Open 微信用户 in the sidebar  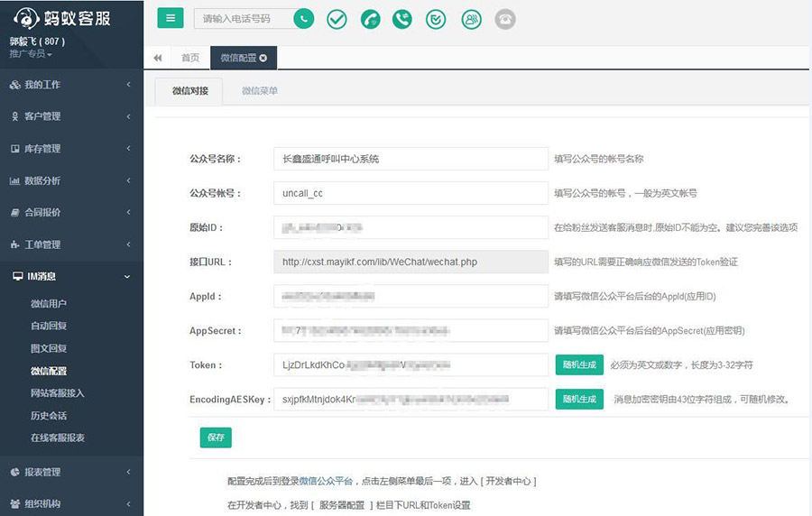(48, 304)
